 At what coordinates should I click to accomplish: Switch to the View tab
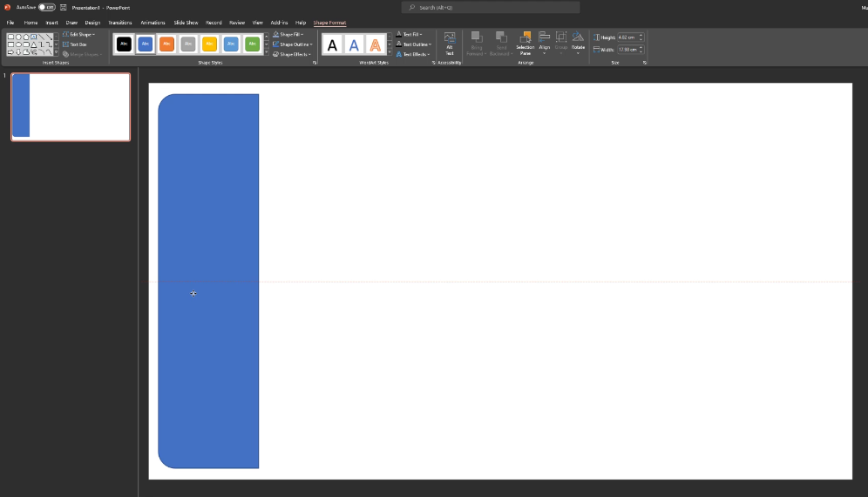click(257, 23)
